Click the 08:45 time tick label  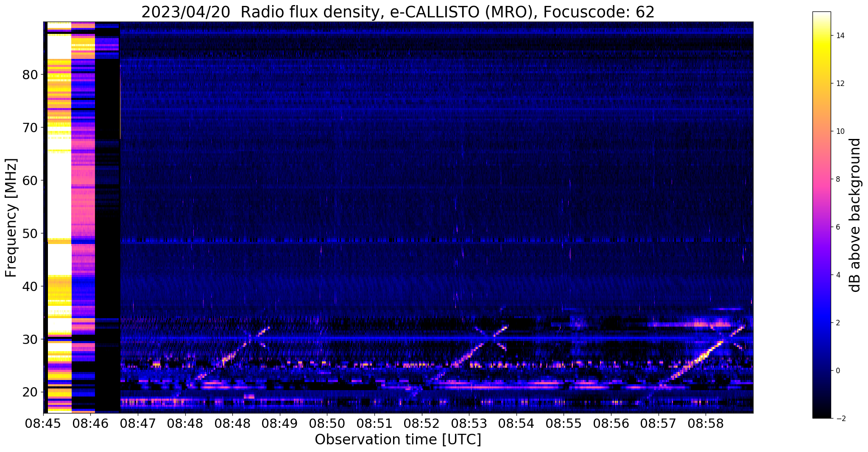coord(43,424)
